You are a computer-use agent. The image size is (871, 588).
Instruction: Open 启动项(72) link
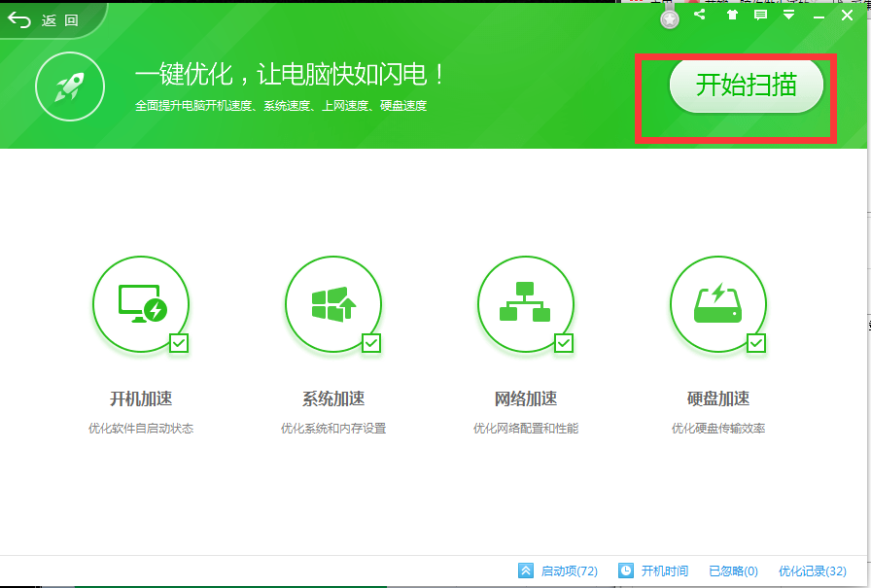coord(569,571)
